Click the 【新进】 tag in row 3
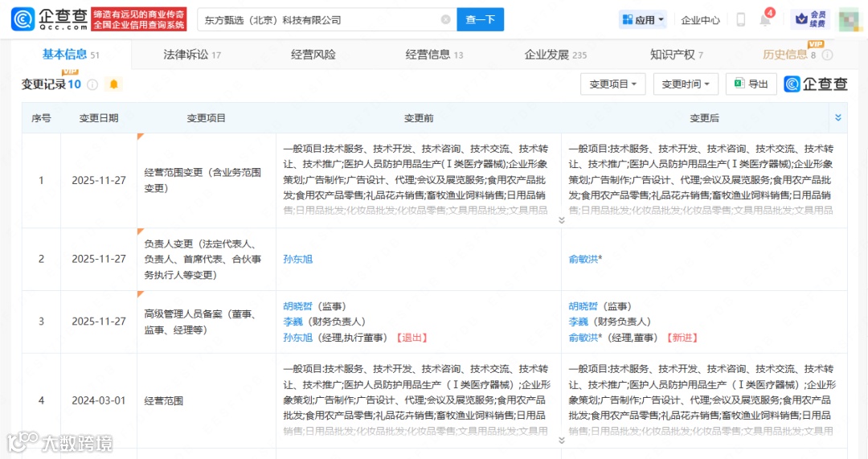The height and width of the screenshot is (459, 868). point(682,337)
